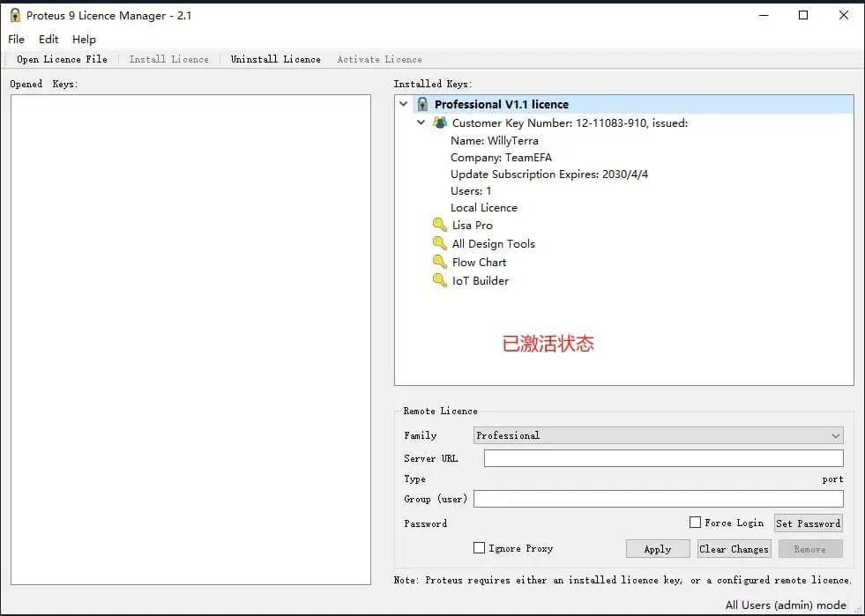
Task: Click the padlock icon beside Professional V1.1 licence
Action: [422, 104]
